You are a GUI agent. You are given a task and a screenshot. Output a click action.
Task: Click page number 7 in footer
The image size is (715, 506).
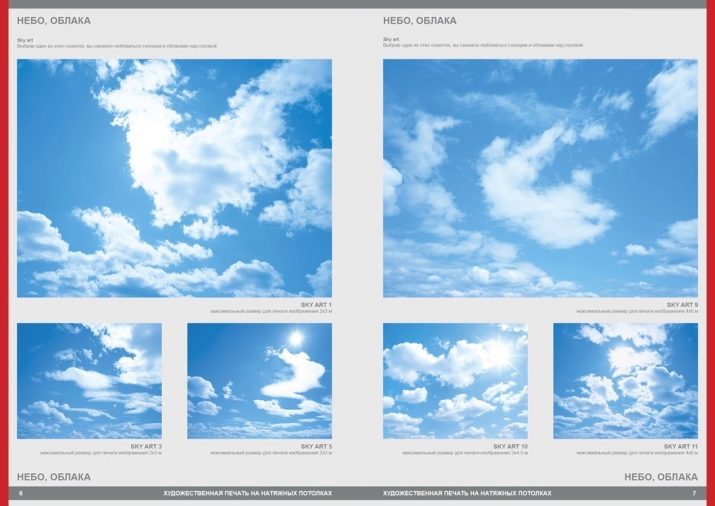693,493
